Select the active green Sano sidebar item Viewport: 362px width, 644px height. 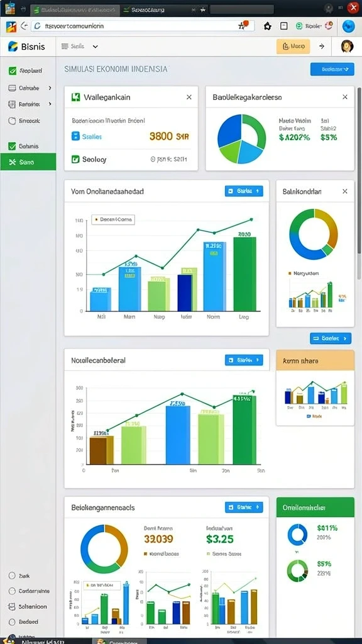pyautogui.click(x=28, y=162)
